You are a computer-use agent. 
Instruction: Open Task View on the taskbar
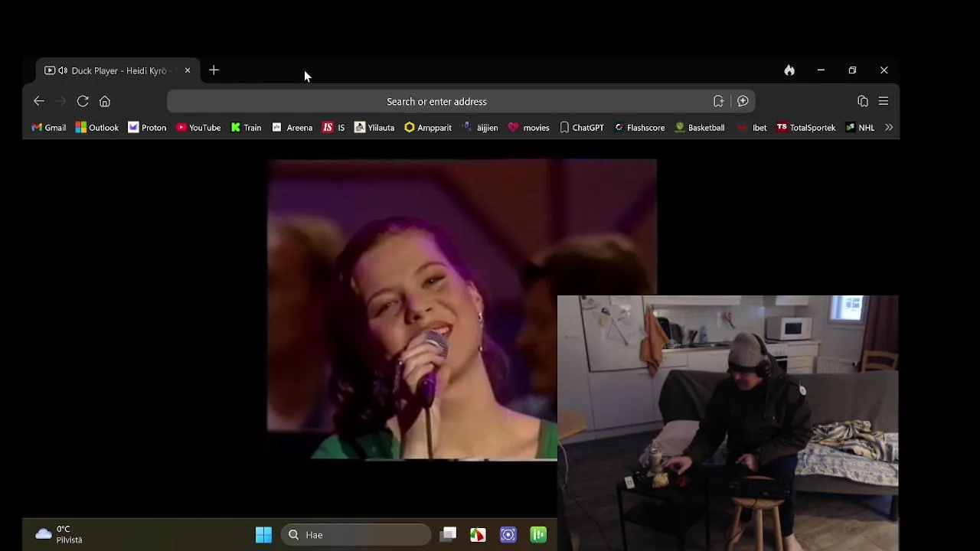[449, 535]
